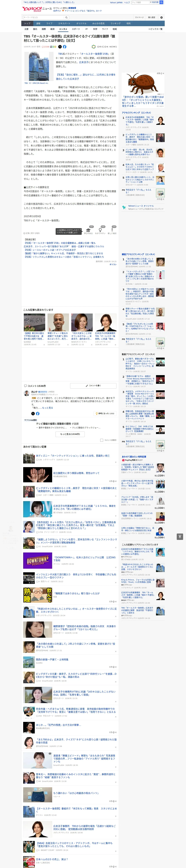Select 国内 category tab

(35, 29)
